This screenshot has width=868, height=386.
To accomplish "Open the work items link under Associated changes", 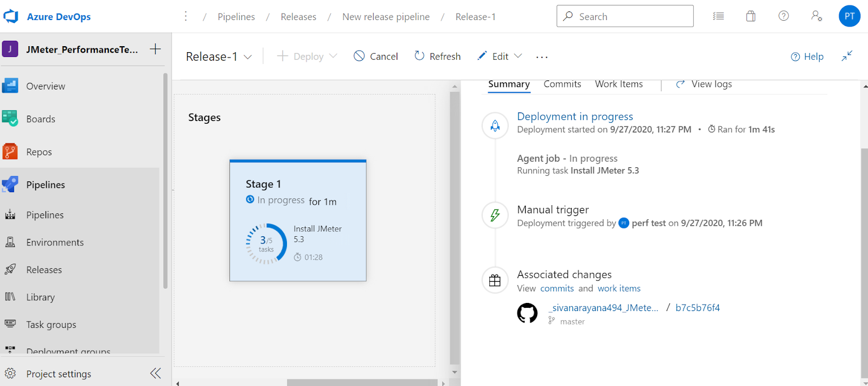I will coord(619,288).
